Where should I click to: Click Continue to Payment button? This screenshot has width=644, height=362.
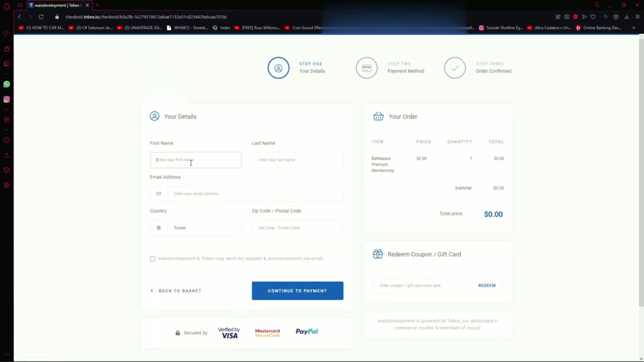298,291
